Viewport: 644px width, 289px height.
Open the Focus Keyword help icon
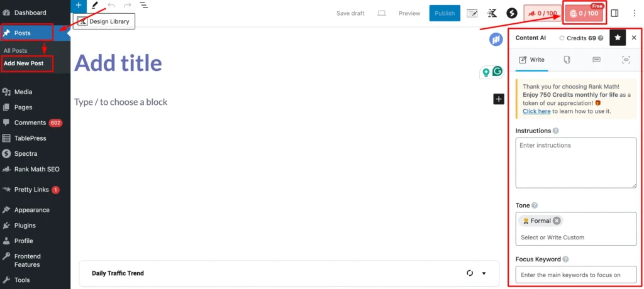(x=565, y=259)
